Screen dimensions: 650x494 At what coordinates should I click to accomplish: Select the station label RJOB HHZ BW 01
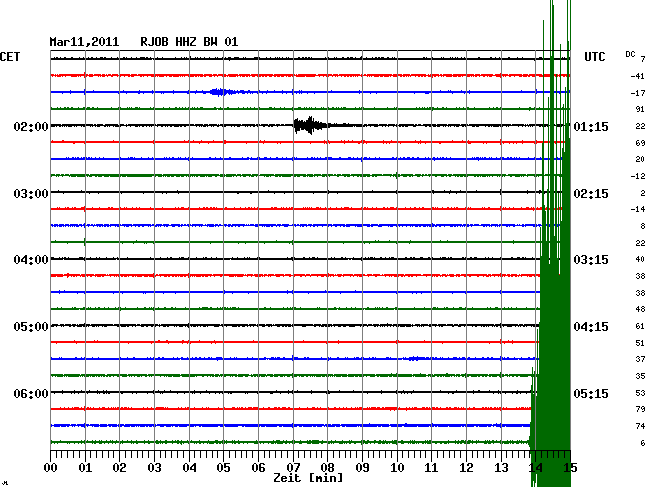tap(189, 42)
